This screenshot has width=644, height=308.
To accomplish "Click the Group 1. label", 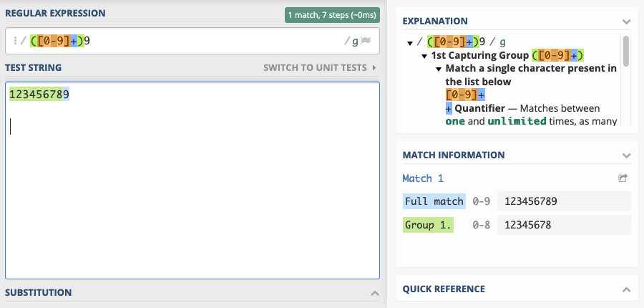I will pos(428,225).
